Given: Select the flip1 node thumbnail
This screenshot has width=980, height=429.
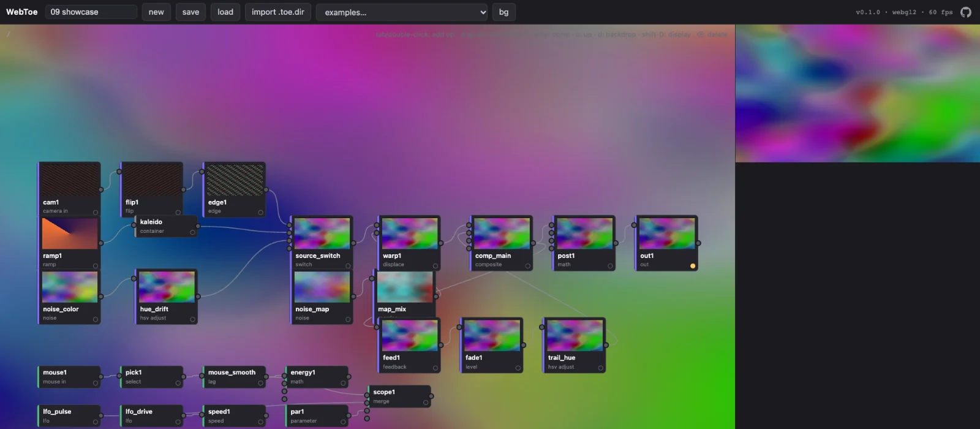Looking at the screenshot, I should point(152,180).
